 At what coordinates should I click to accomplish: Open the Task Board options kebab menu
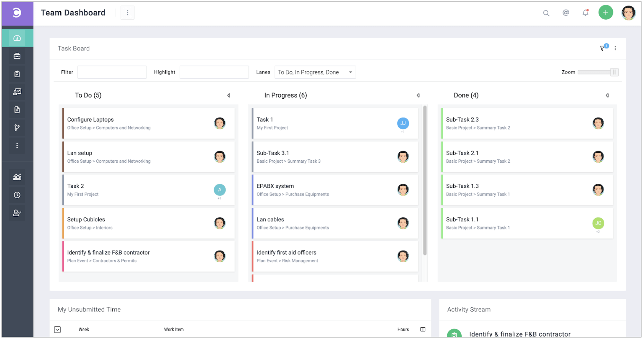pos(615,48)
